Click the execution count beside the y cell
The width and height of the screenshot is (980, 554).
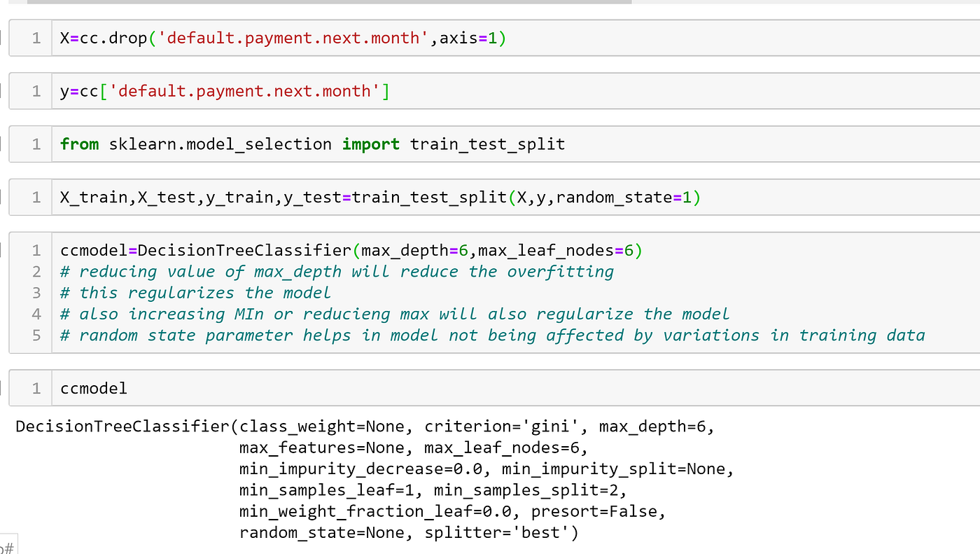(36, 90)
